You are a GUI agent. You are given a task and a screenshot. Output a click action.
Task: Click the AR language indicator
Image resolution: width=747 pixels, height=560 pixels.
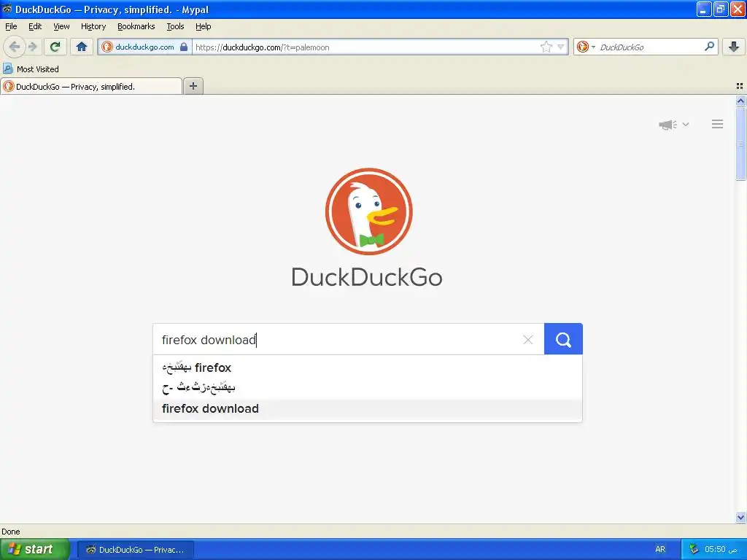pos(660,549)
